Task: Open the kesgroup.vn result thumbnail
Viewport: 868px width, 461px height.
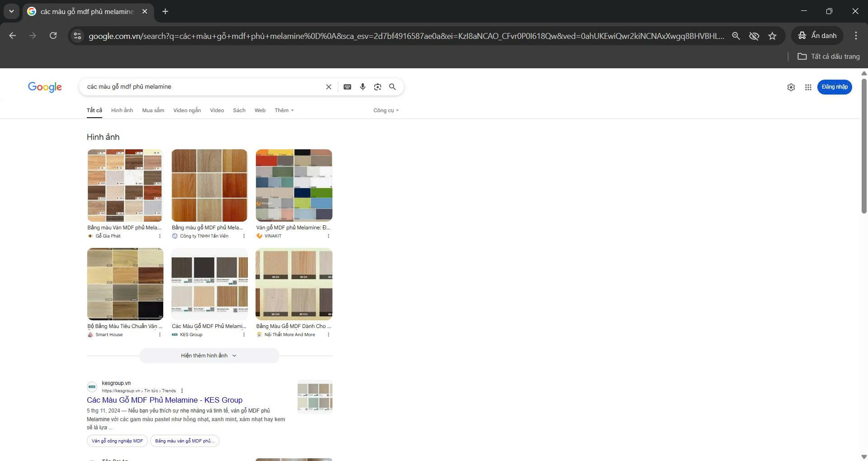Action: tap(315, 397)
